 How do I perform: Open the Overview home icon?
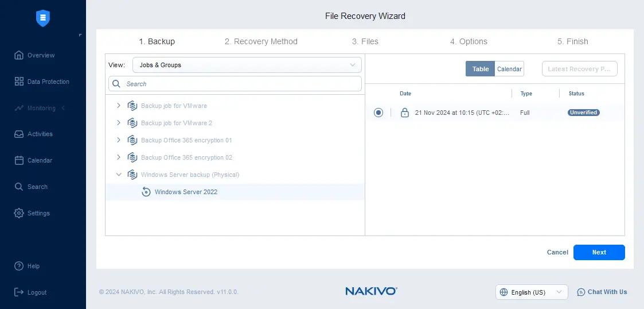click(19, 55)
